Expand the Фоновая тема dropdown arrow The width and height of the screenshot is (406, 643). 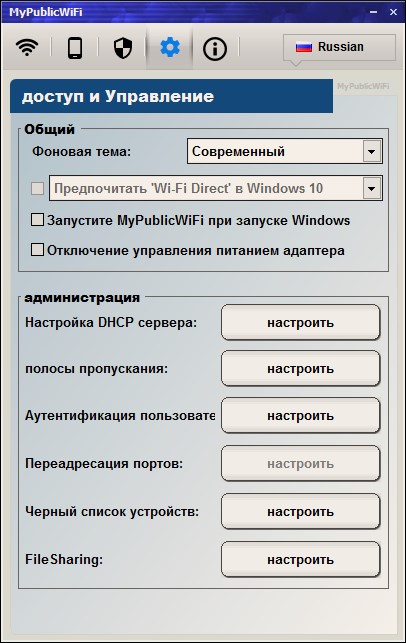click(x=372, y=151)
